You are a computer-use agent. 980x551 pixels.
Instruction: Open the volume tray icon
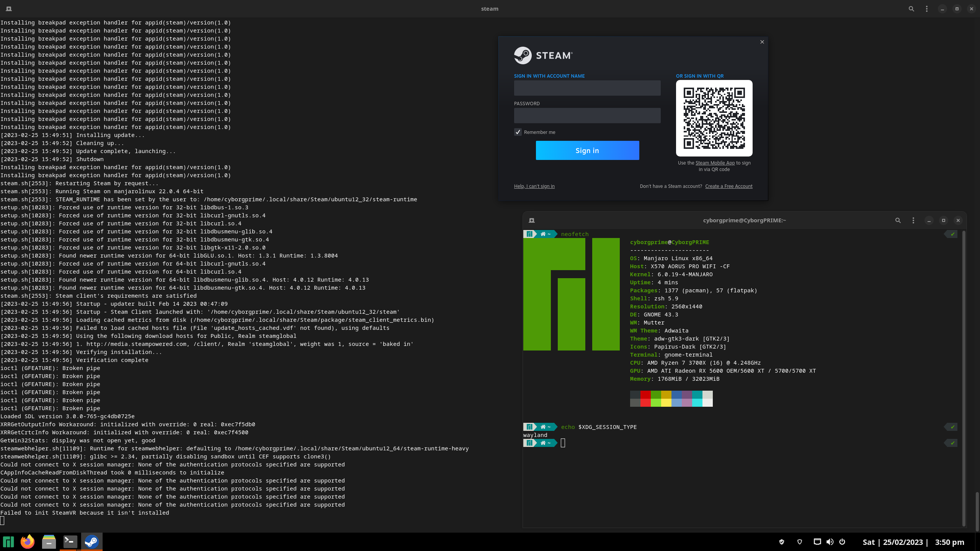(x=830, y=542)
